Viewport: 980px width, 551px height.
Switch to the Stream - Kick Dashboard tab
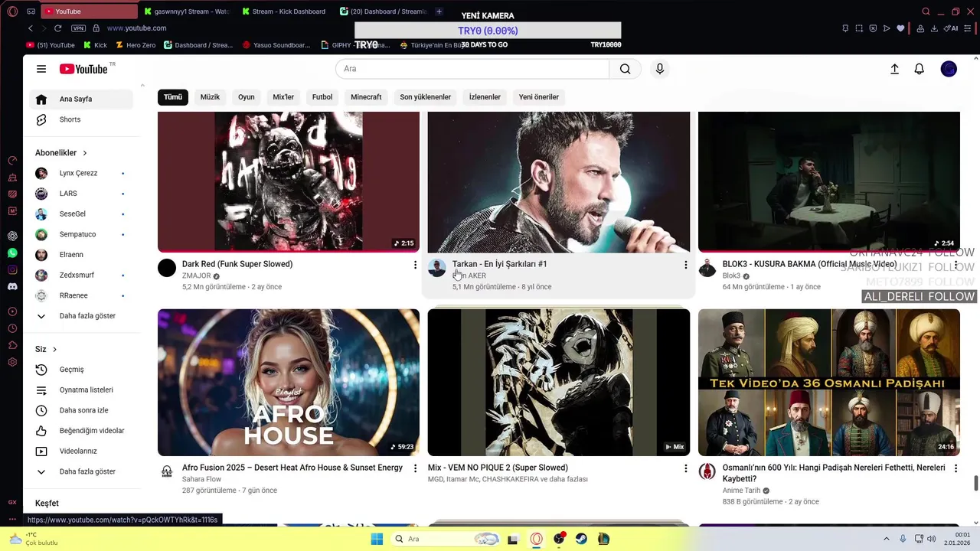pos(283,11)
